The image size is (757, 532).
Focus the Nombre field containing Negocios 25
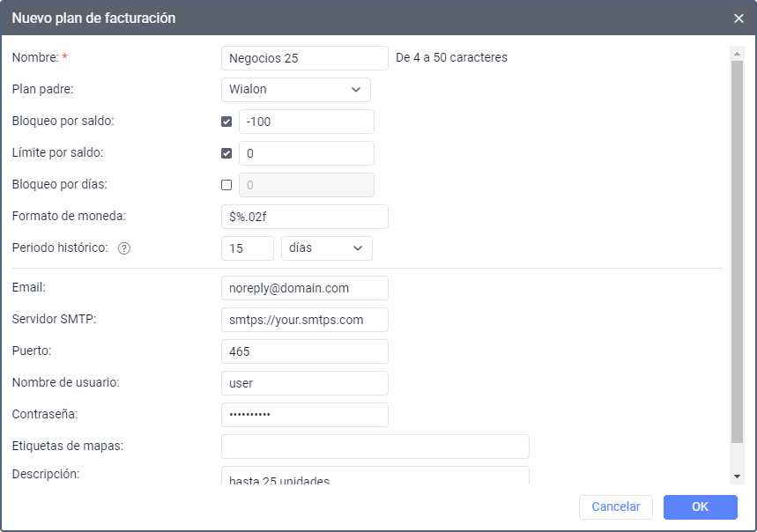point(305,58)
